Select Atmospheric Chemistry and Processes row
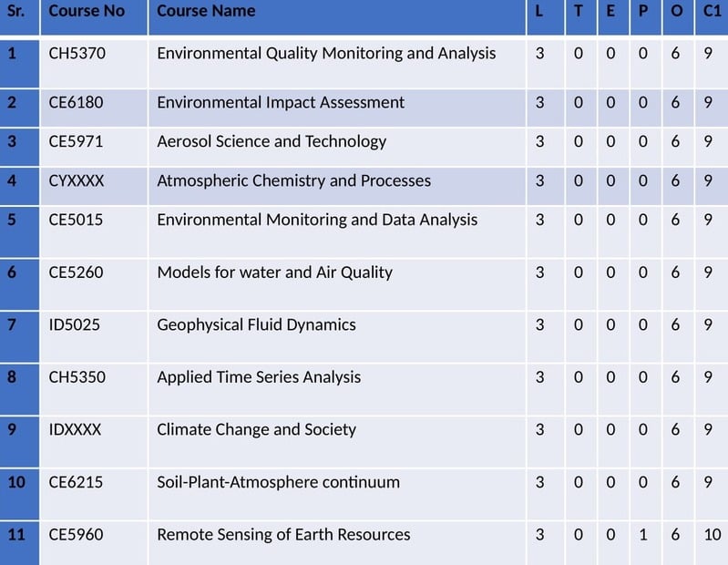Viewport: 728px width, 565px height. click(364, 186)
